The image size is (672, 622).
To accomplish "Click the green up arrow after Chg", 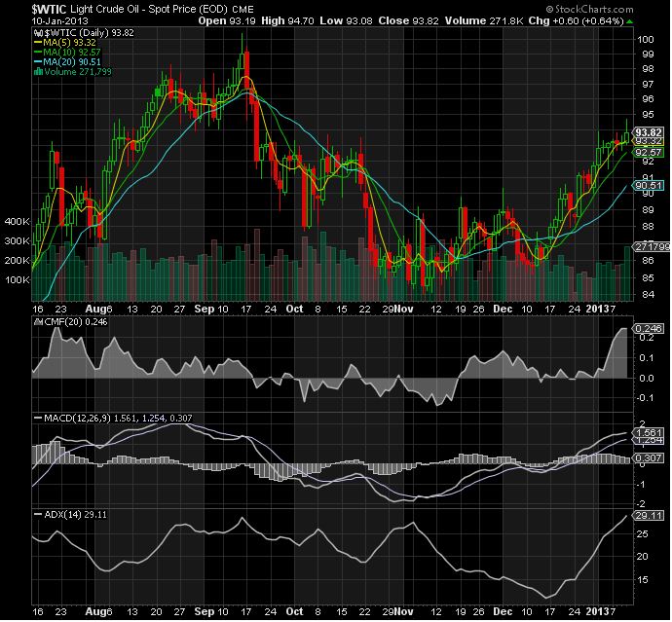I will coord(629,21).
